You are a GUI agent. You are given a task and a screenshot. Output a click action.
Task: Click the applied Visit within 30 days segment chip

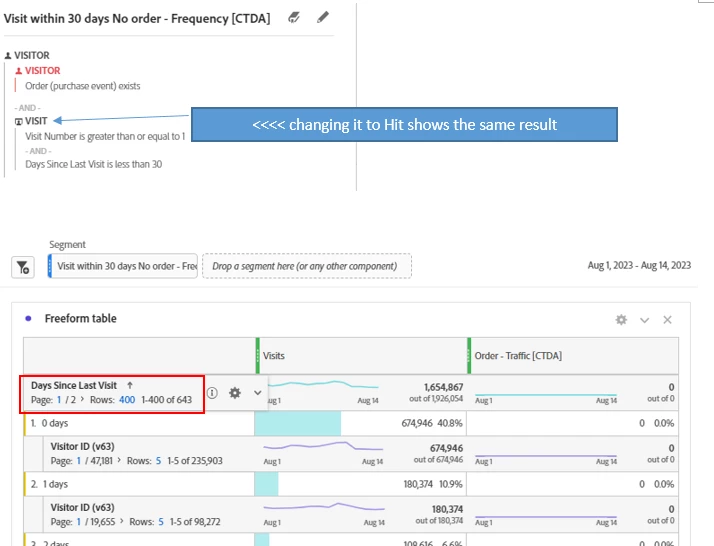(x=122, y=266)
